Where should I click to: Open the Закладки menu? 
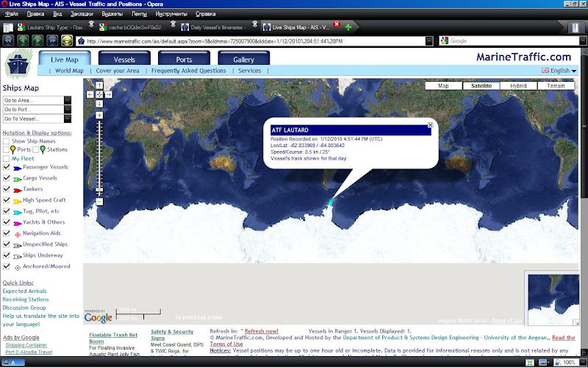click(82, 14)
